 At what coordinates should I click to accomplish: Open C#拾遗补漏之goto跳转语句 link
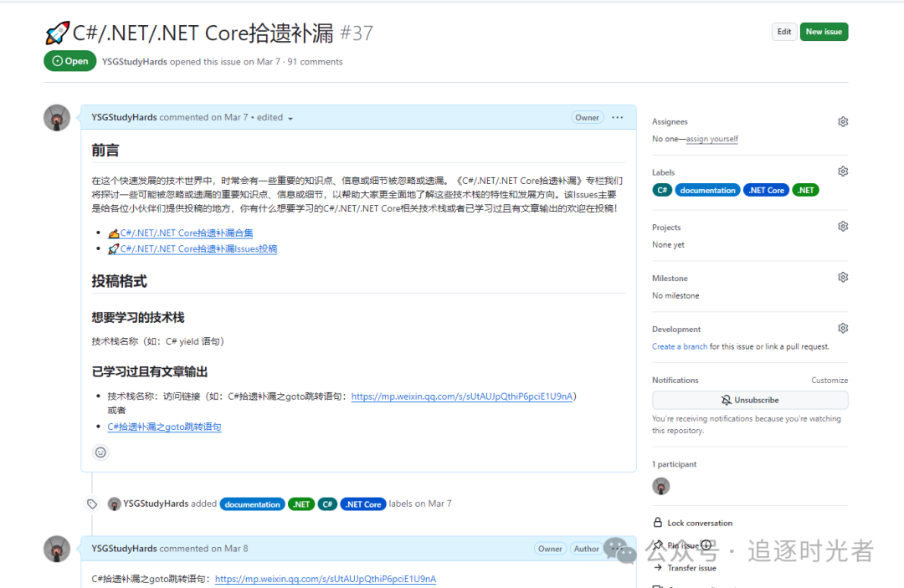click(x=164, y=427)
